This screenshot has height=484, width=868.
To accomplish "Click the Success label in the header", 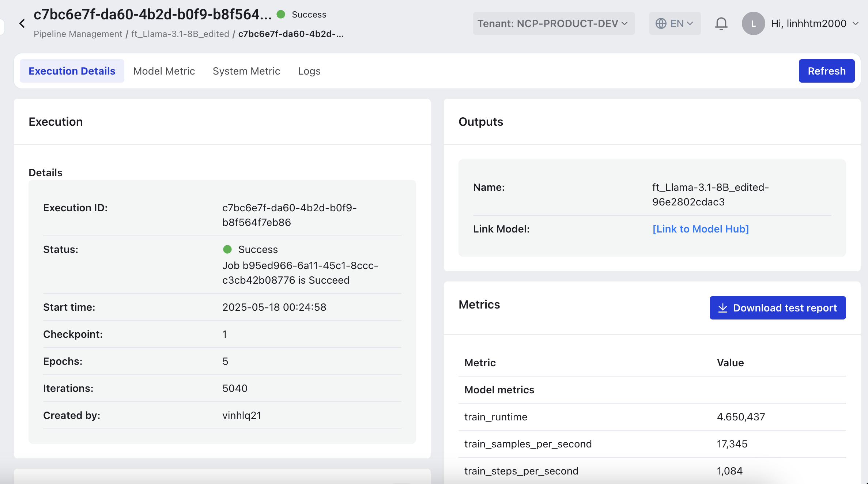I will coord(309,15).
